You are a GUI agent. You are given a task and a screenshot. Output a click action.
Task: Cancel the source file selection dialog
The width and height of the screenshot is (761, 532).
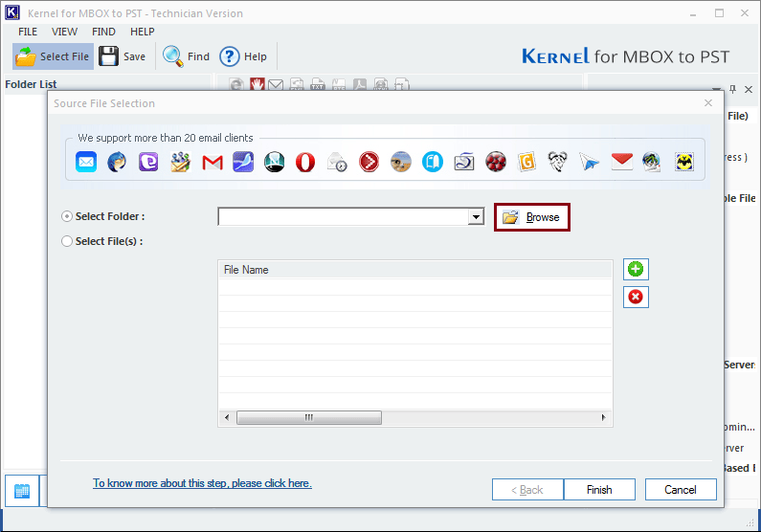click(x=681, y=490)
